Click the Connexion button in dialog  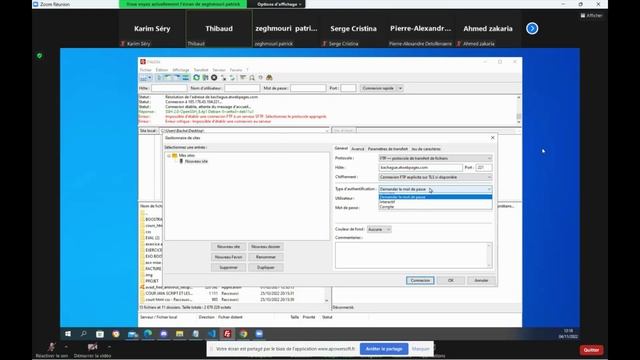pyautogui.click(x=420, y=280)
